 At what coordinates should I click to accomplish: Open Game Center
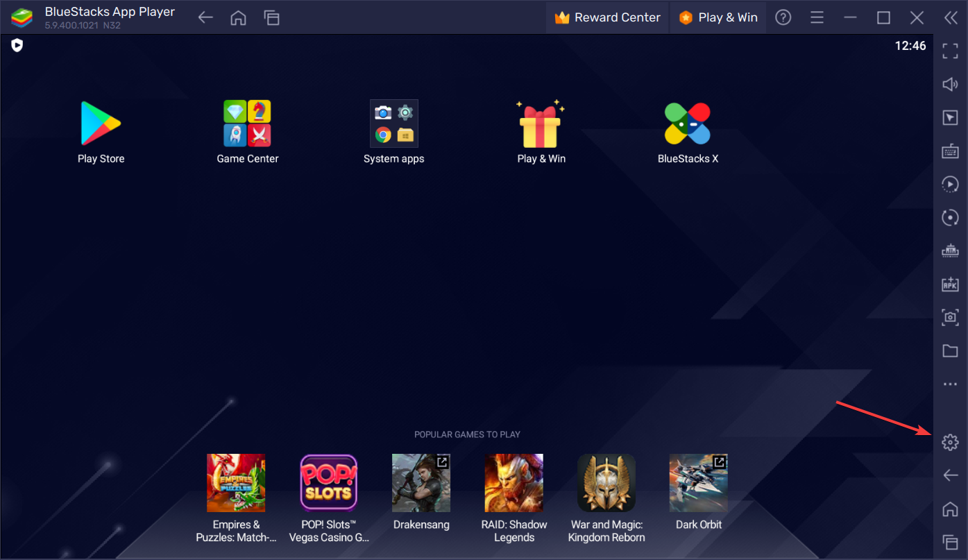coord(248,124)
